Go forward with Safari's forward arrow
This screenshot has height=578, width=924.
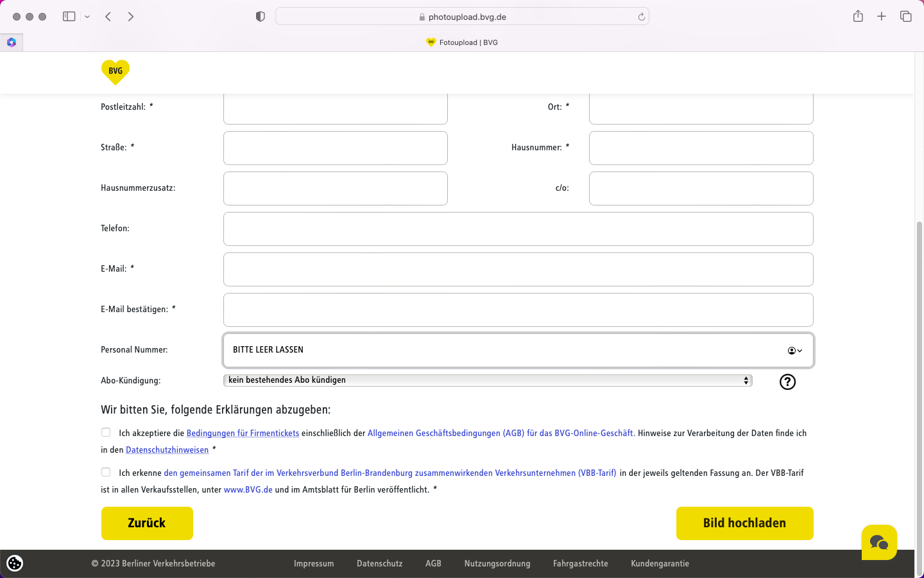click(131, 17)
